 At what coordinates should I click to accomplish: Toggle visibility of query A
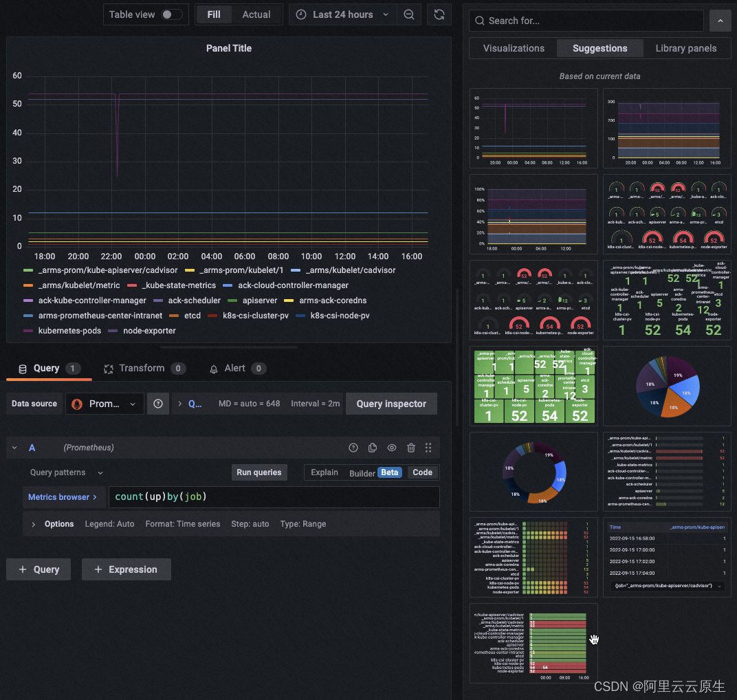[x=392, y=448]
